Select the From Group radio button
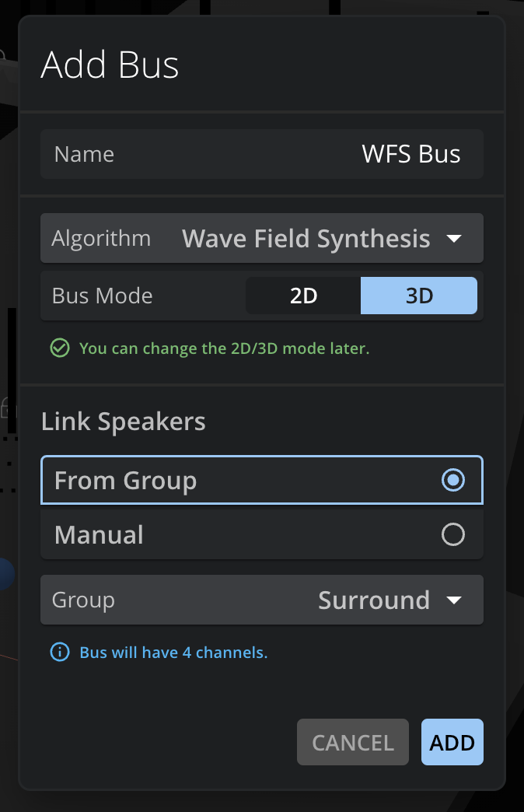This screenshot has width=524, height=812. [453, 480]
